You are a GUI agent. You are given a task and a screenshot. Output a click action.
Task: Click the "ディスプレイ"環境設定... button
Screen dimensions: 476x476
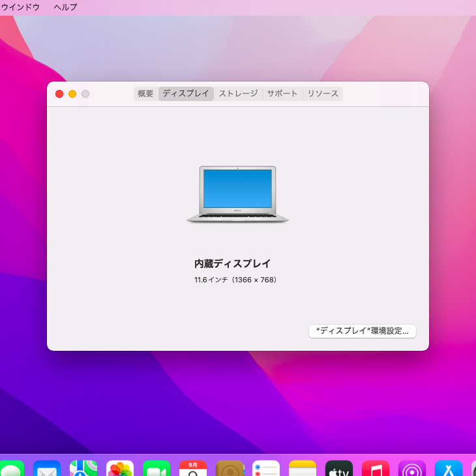click(x=363, y=331)
